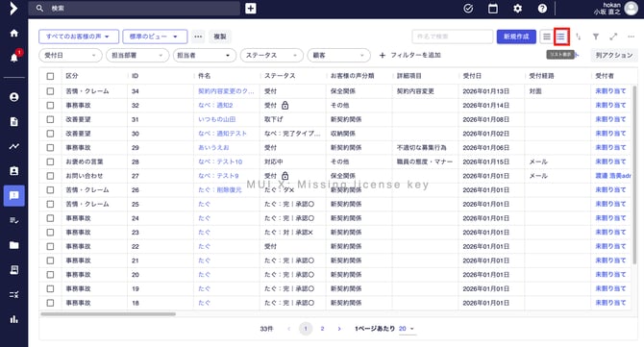The width and height of the screenshot is (644, 347).
Task: Open the certificate book icon in sidebar
Action: click(14, 270)
